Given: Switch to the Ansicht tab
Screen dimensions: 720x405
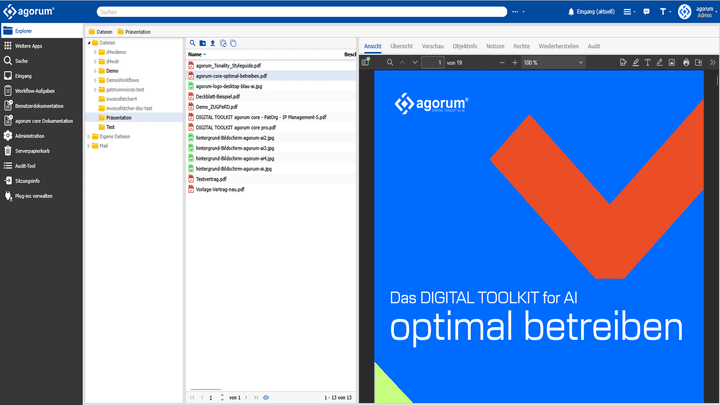Looking at the screenshot, I should (373, 46).
